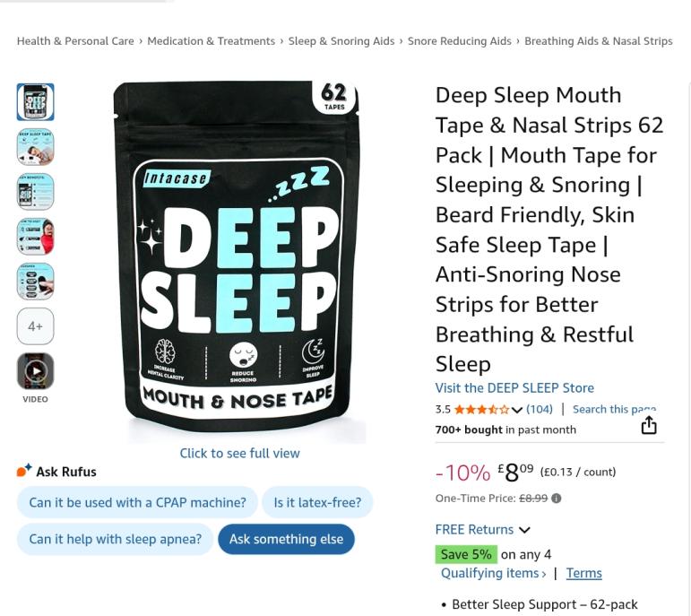Open the 4+ more images thumbnail

[x=35, y=326]
